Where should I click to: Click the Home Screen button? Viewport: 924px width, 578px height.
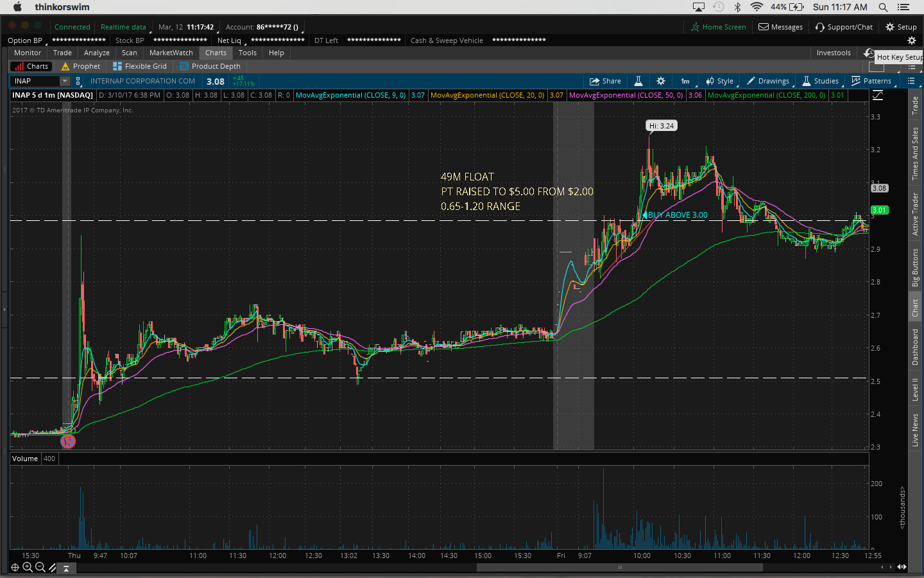coord(718,27)
